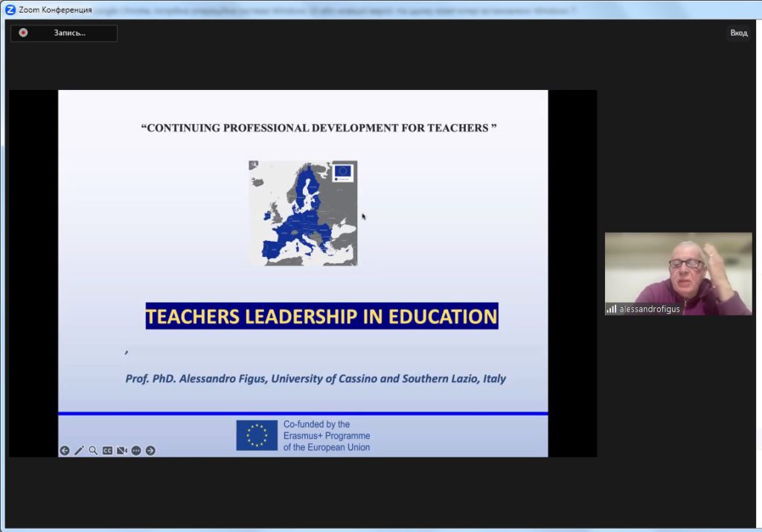Click the Prof. Alessandro Figus author line

(316, 379)
